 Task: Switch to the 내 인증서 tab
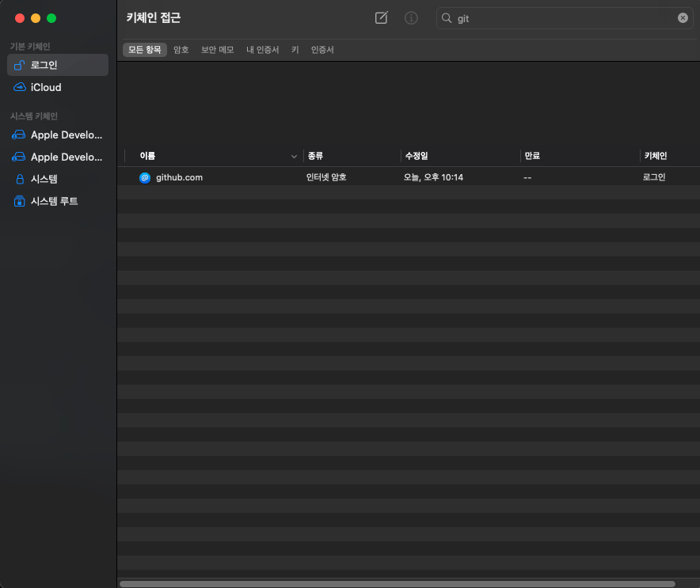263,50
